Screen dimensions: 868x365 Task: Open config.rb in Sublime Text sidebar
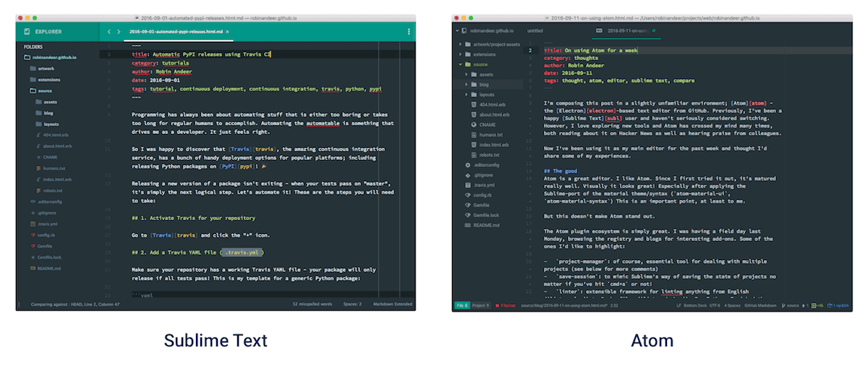pos(41,235)
